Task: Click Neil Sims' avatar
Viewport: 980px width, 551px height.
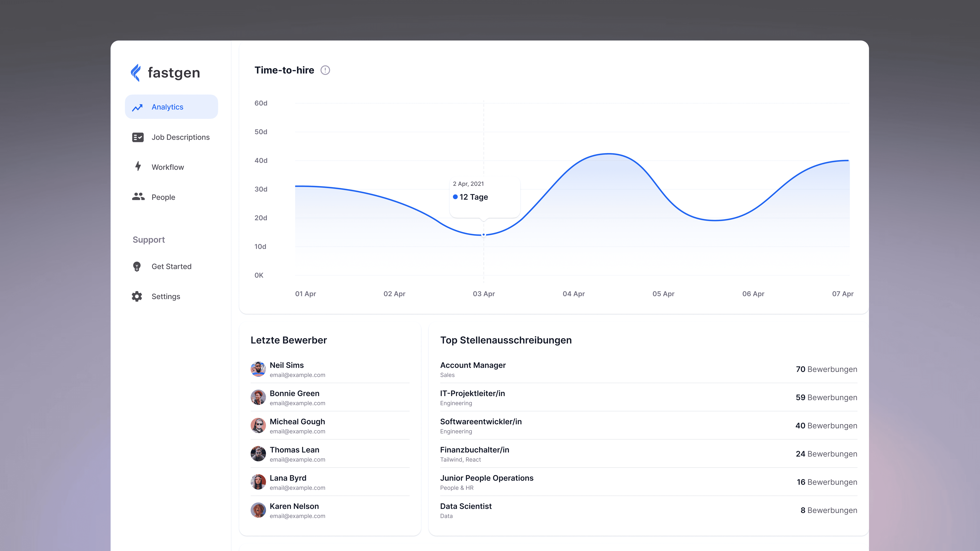Action: coord(258,369)
